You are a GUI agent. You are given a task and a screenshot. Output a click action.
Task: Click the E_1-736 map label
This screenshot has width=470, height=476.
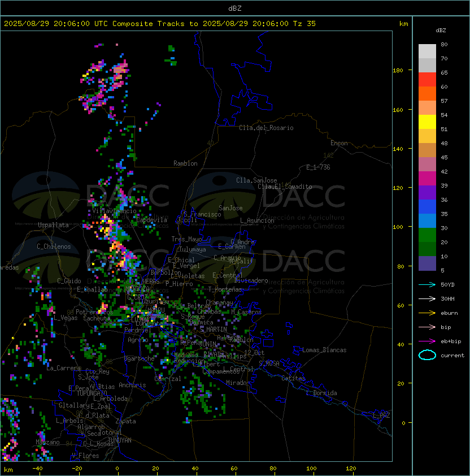pyautogui.click(x=318, y=167)
